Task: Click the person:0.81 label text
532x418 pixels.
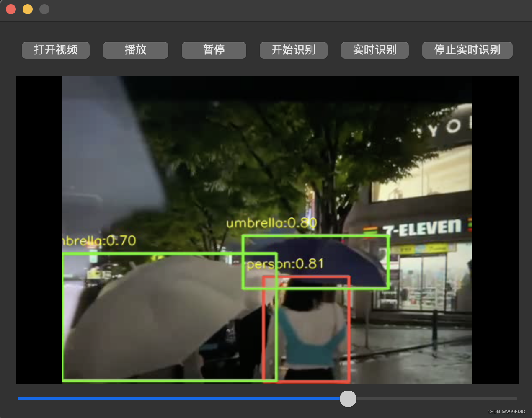Action: (x=285, y=263)
